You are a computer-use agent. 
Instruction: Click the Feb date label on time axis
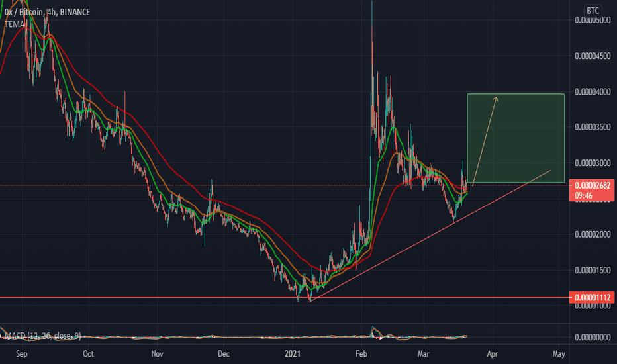[x=361, y=354]
